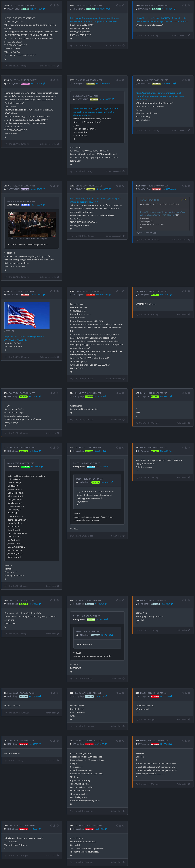Click the share icon on post 260
This screenshot has width=195, height=868.
click(x=51, y=825)
